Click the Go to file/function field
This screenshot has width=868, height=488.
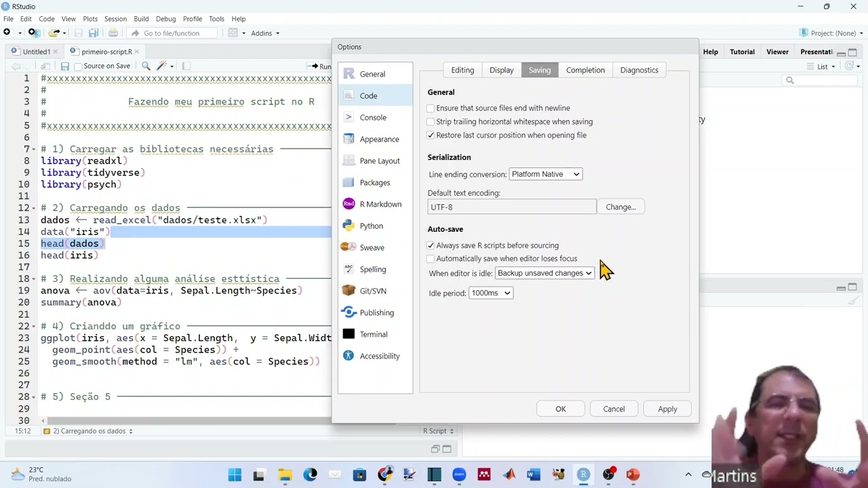coord(172,33)
